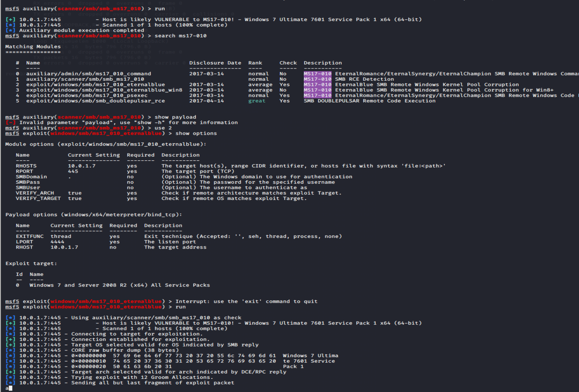Click exploit/windows/smb/smb_doublepulsar_rce module name
This screenshot has width=579, height=392.
pos(95,101)
